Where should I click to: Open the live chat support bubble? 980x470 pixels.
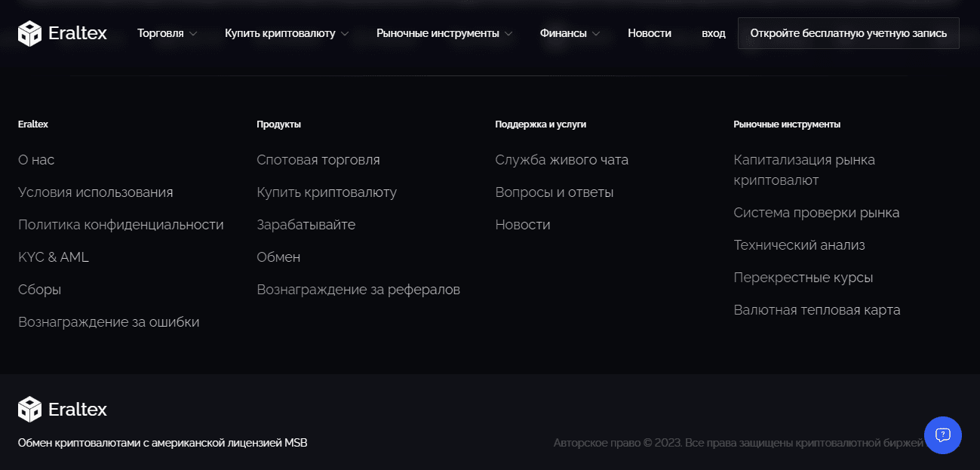pos(942,435)
